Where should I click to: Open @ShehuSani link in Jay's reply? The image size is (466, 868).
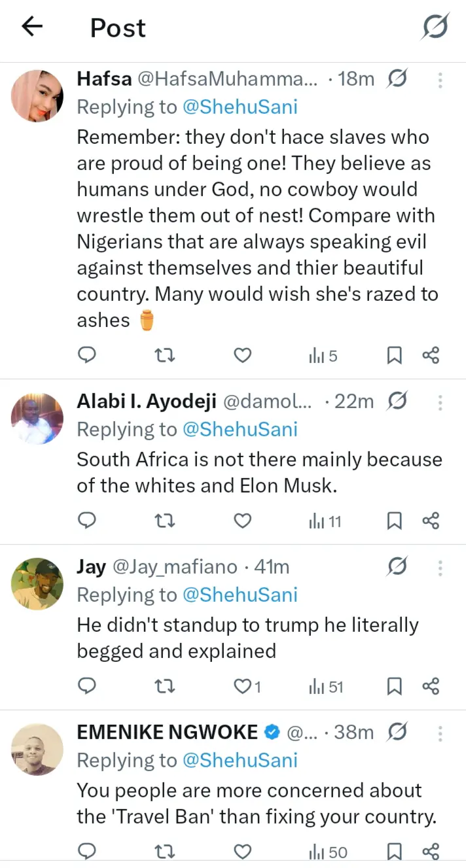coord(239,595)
